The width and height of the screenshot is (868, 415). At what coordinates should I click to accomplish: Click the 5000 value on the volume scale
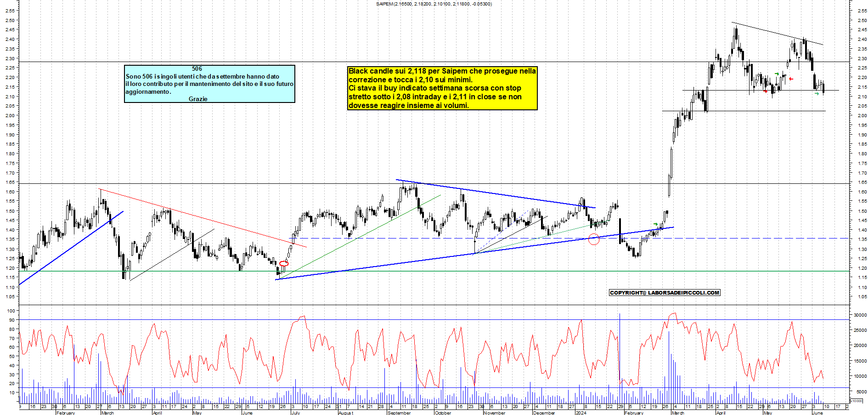click(x=862, y=392)
